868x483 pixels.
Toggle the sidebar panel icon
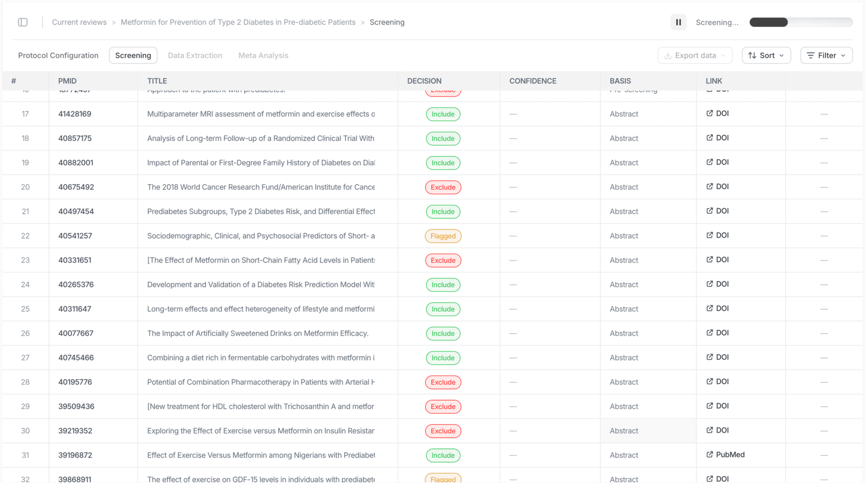point(23,22)
